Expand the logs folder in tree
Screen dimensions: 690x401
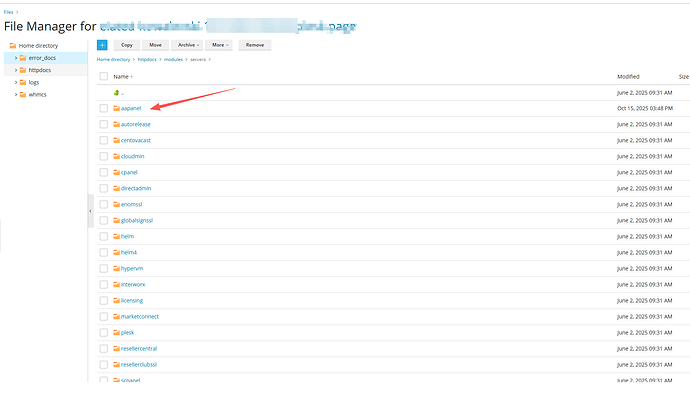coord(15,82)
